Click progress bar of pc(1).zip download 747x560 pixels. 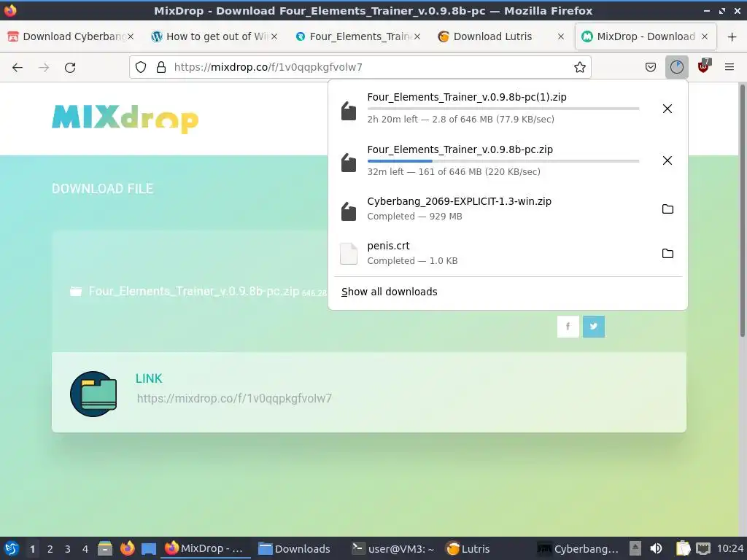tap(503, 109)
